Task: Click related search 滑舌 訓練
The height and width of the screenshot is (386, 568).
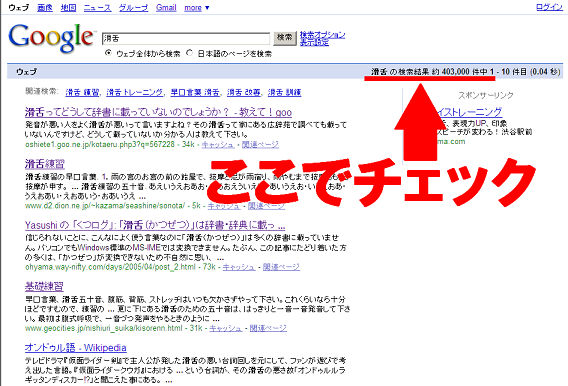Action: pyautogui.click(x=284, y=93)
